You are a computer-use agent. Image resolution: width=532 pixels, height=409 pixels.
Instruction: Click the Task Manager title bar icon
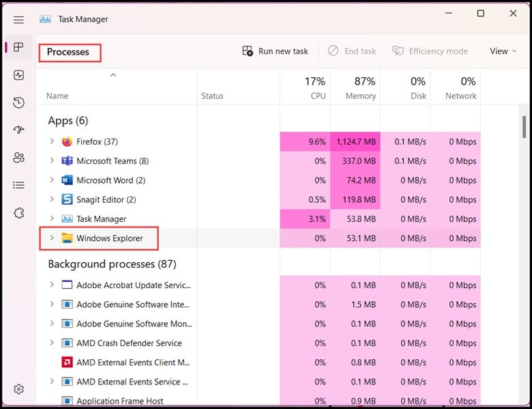(45, 19)
